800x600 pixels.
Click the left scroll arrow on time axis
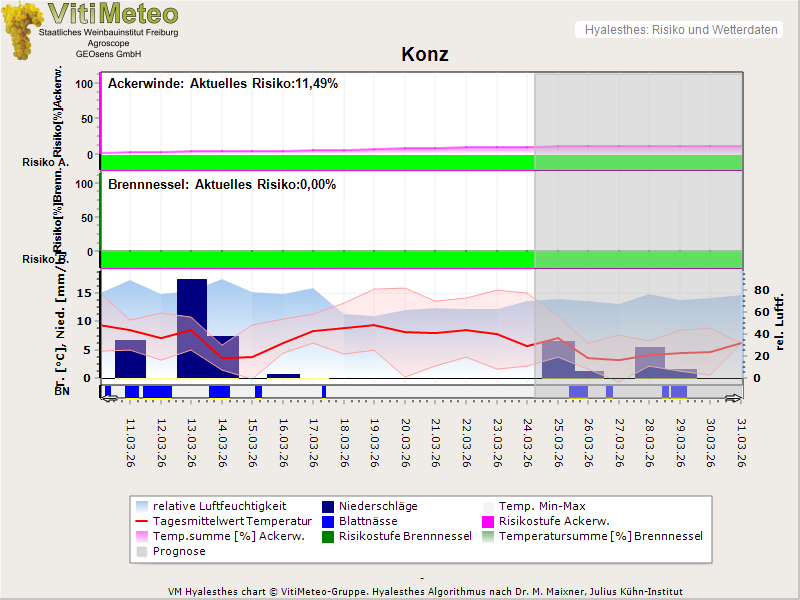[109, 398]
